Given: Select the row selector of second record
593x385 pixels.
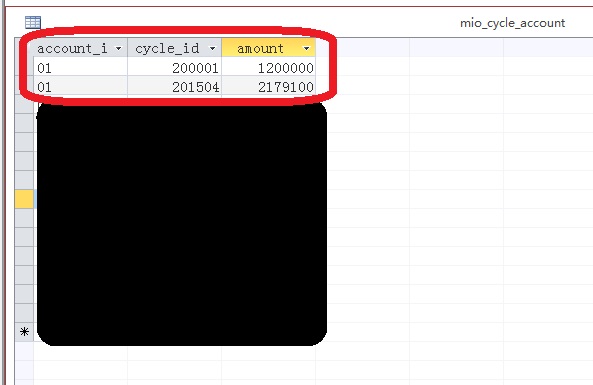Looking at the screenshot, I should click(25, 85).
